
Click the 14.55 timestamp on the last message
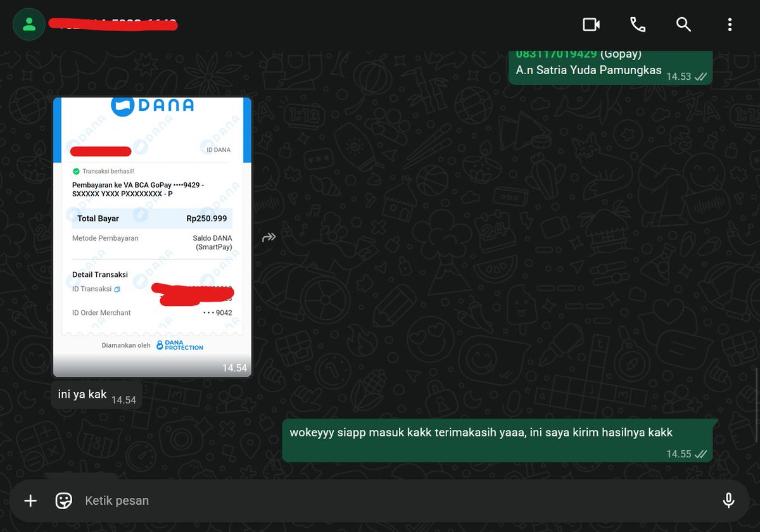pos(678,454)
